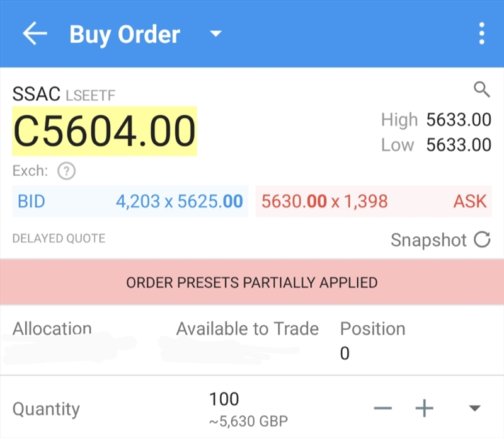The image size is (504, 438).
Task: Tap the Snapshot label
Action: (x=428, y=240)
